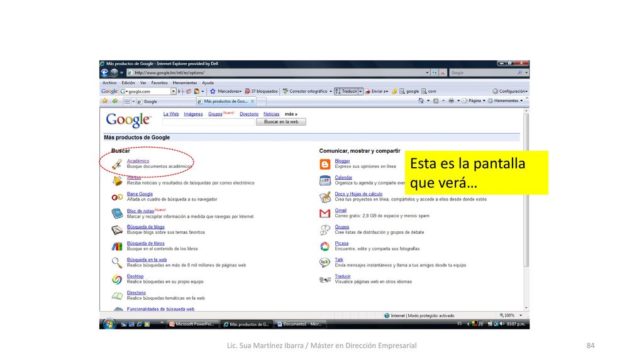Screen dimensions: 644x362
Task: Click the Add to Favorites star-plus icon
Action: point(114,101)
